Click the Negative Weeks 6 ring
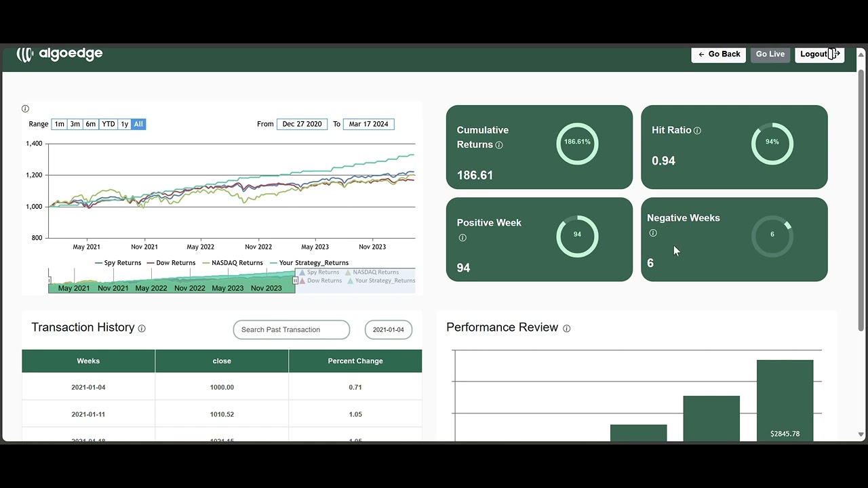868x488 pixels. (772, 235)
